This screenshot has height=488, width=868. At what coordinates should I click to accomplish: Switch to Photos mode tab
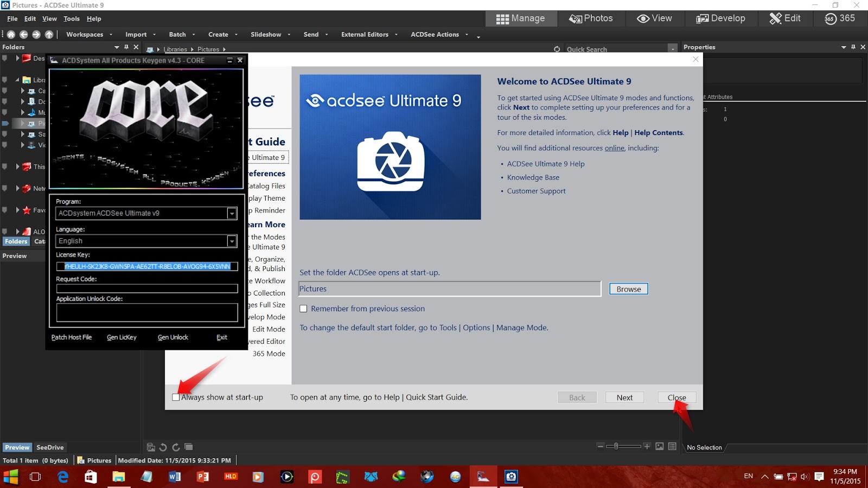click(591, 18)
